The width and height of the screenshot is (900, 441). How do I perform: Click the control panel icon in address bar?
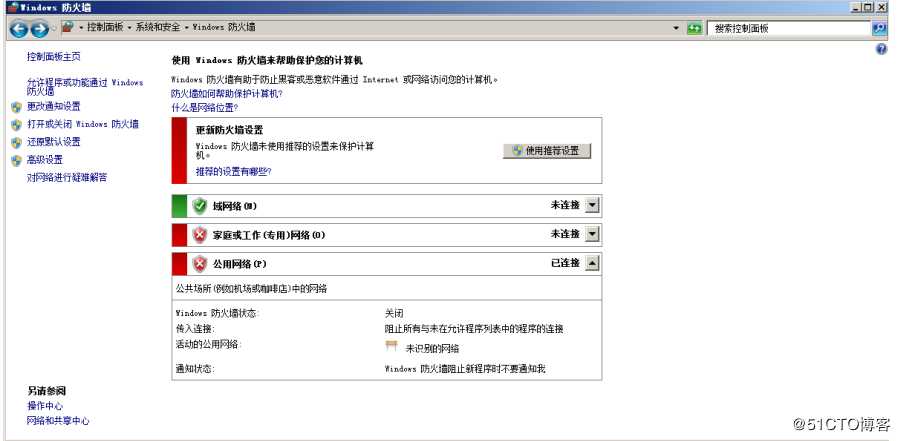tap(67, 27)
